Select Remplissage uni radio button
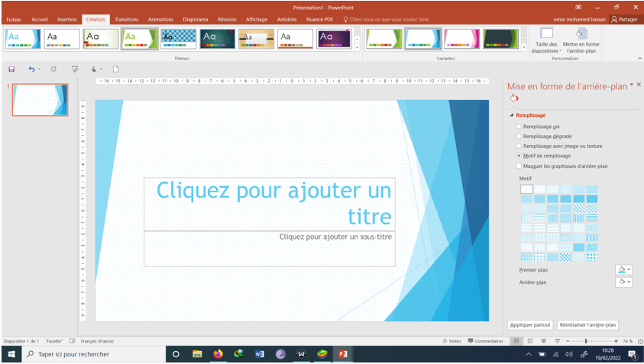This screenshot has height=364, width=644. pos(519,126)
